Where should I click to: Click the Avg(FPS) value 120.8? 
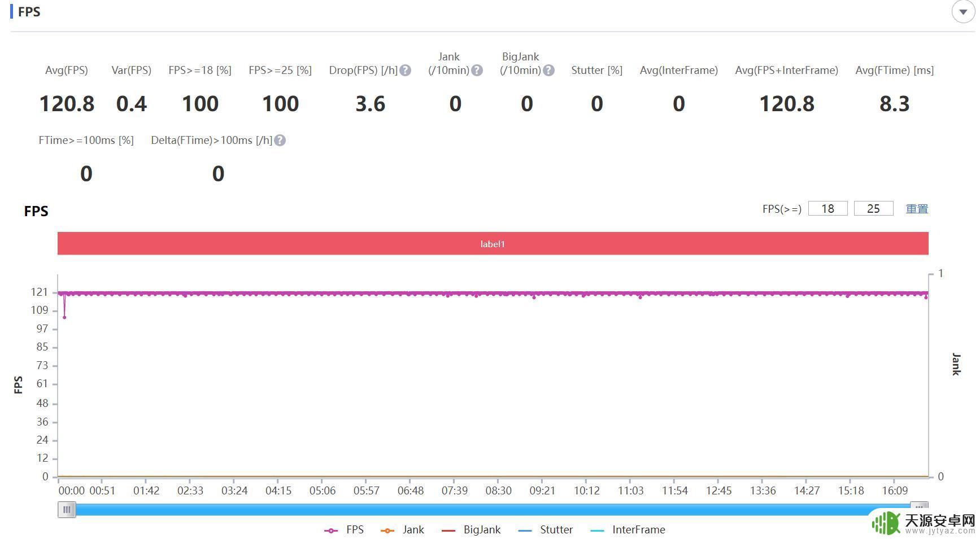[67, 104]
